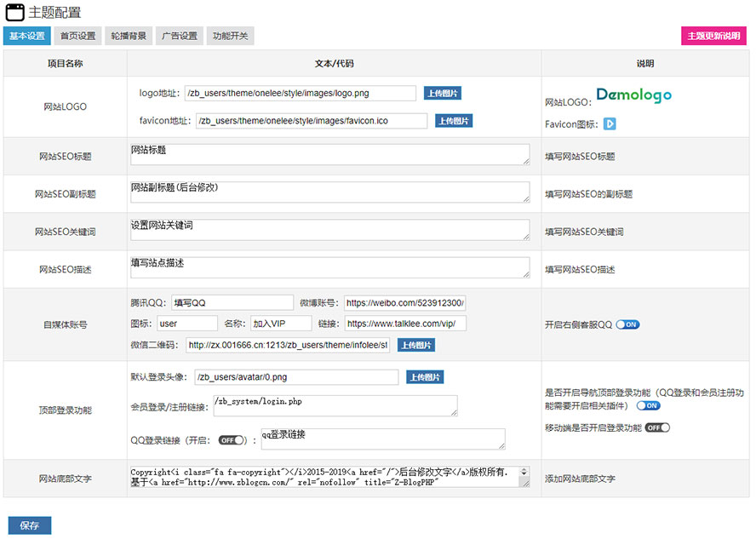
Task: Click the 网站SEO标题 text area
Action: tap(329, 154)
